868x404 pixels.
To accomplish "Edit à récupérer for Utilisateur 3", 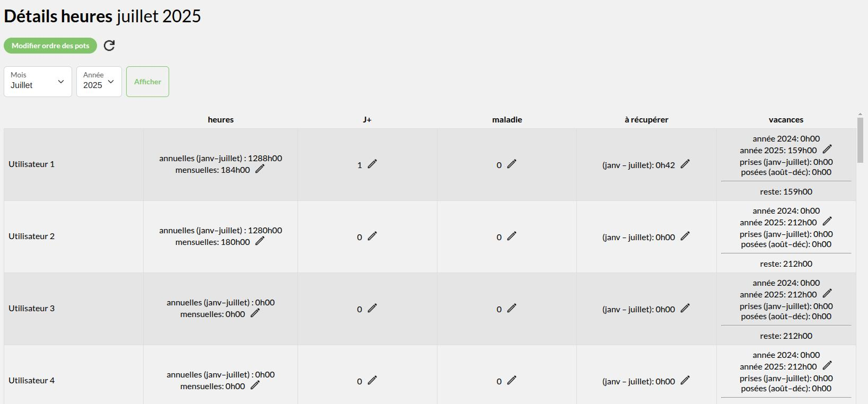I will tap(685, 309).
